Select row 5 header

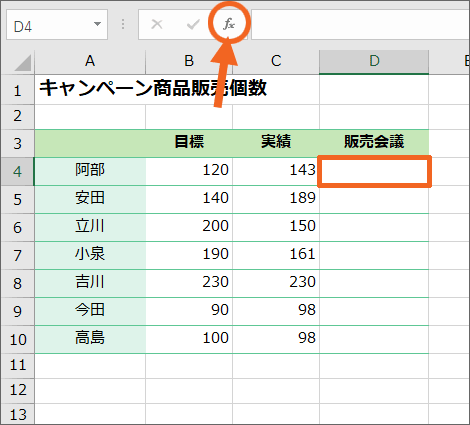click(x=18, y=199)
